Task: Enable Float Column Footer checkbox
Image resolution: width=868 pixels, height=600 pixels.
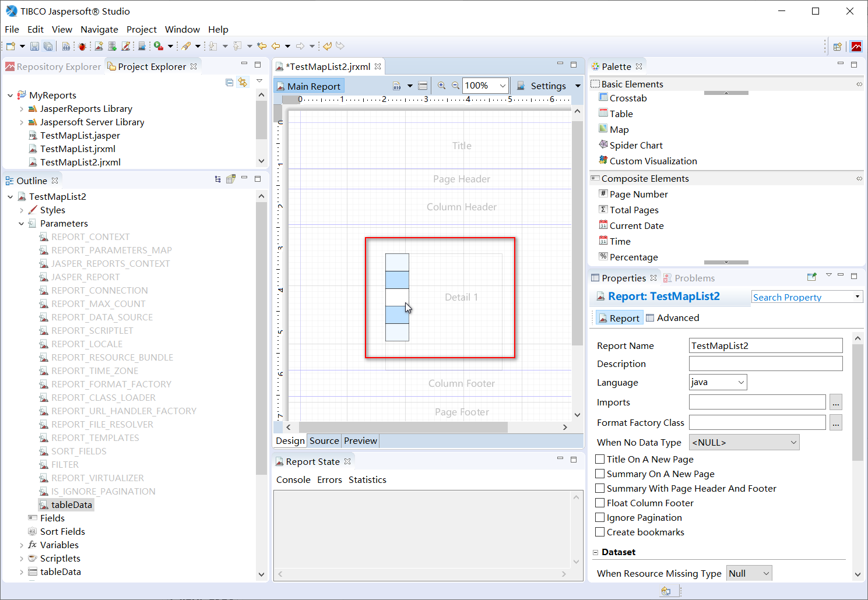Action: click(x=600, y=503)
